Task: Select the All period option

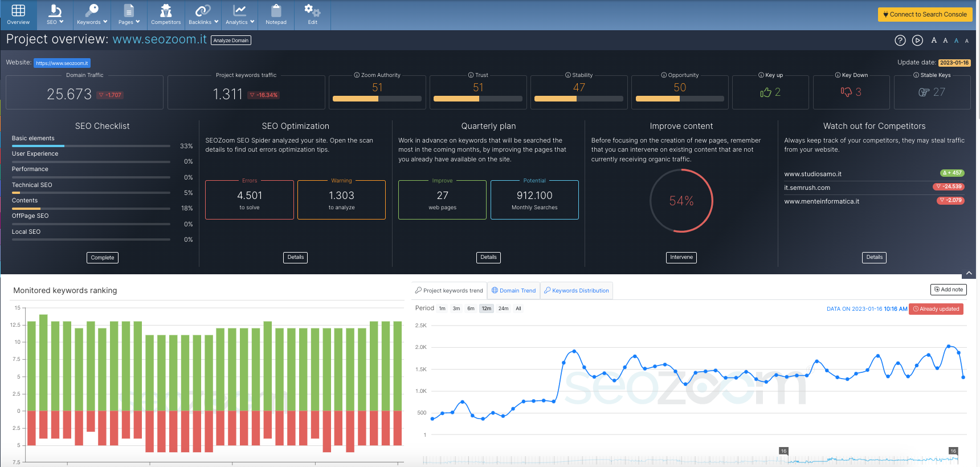Action: click(518, 308)
